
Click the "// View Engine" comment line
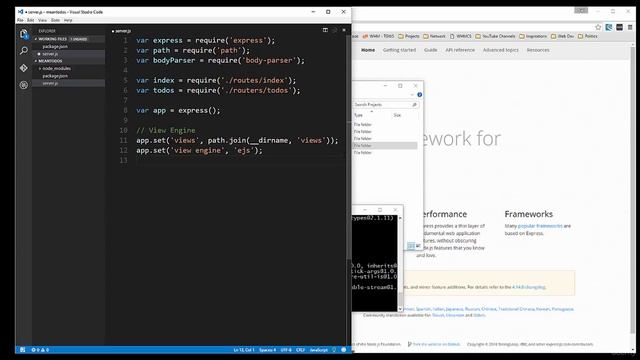166,131
